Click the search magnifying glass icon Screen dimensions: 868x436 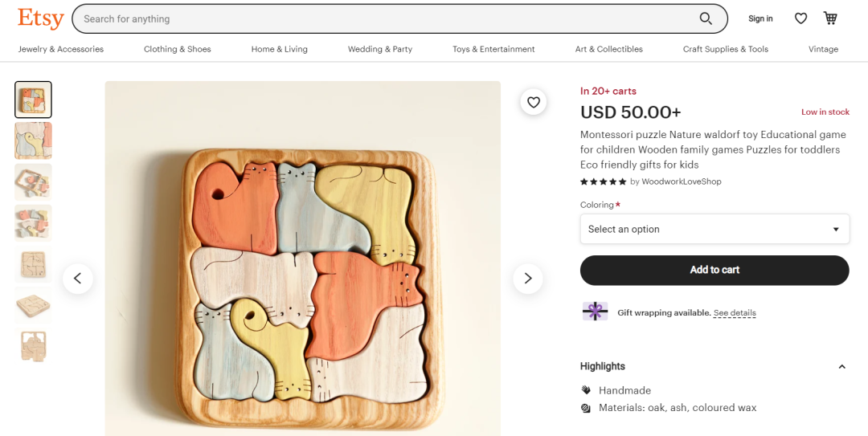coord(706,18)
